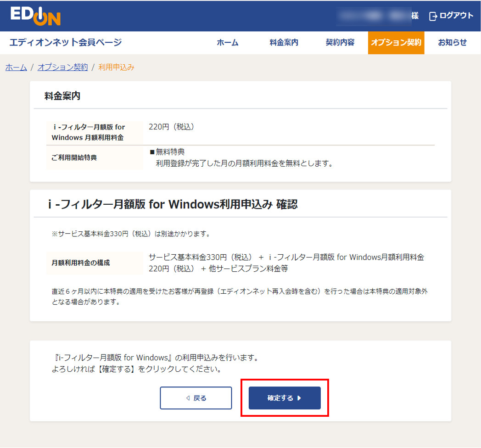Screen dimensions: 481x448
Task: Click オプション契約 breadcrumb link
Action: [62, 67]
